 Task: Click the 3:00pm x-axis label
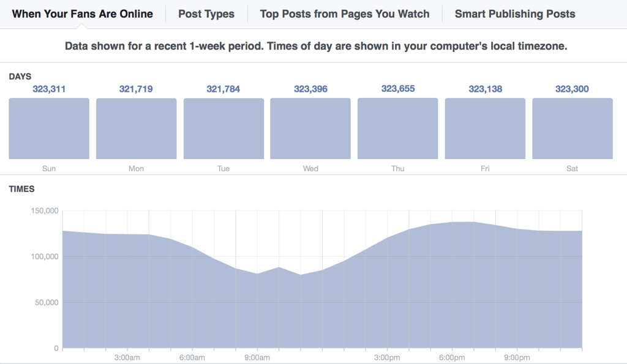(387, 358)
